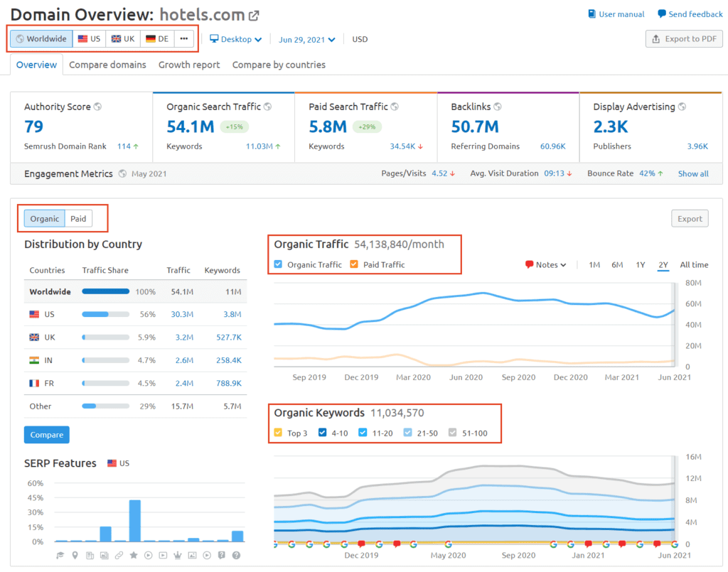Go to the Compare domains tab
Viewport: 728px width, 572px height.
point(108,65)
